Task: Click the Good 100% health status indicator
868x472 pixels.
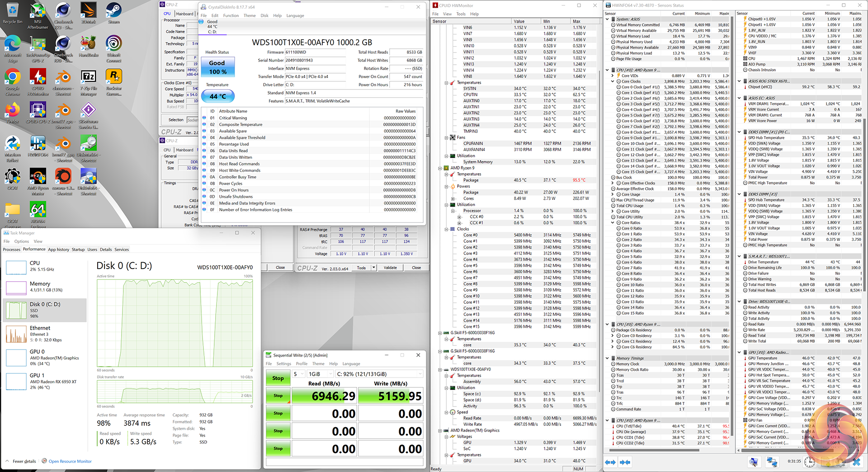Action: [217, 67]
